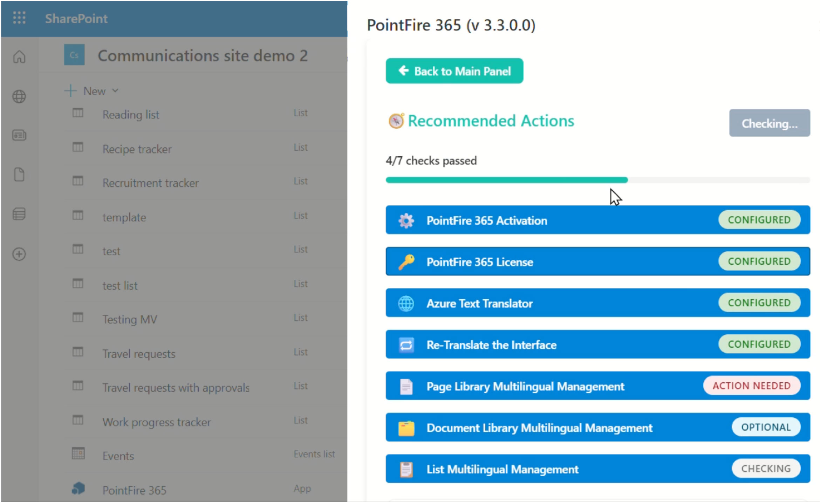Click the ACTION NEEDED badge on Page Library row

tap(752, 386)
